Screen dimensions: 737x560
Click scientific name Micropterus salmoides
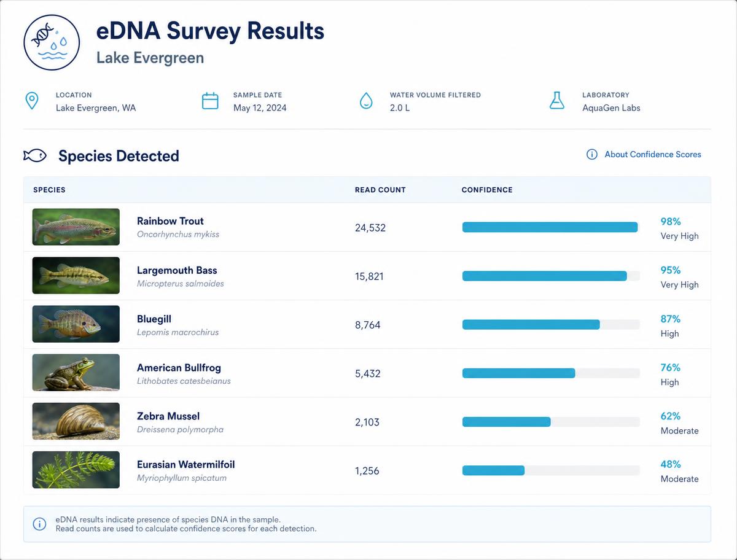click(x=181, y=284)
